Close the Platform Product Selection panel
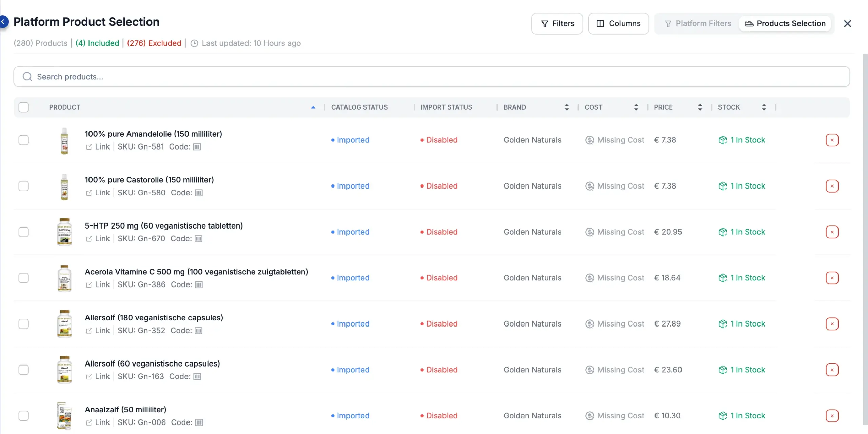Image resolution: width=868 pixels, height=434 pixels. [847, 24]
